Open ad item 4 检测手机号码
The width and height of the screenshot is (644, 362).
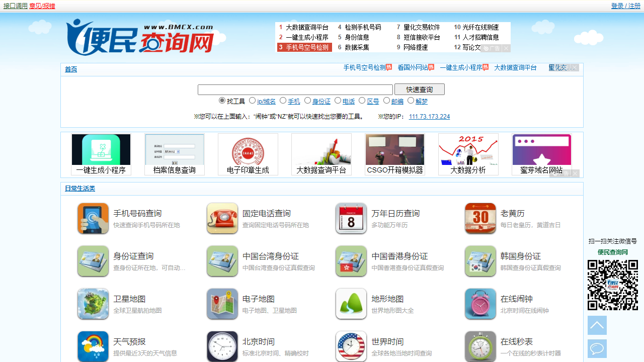359,28
